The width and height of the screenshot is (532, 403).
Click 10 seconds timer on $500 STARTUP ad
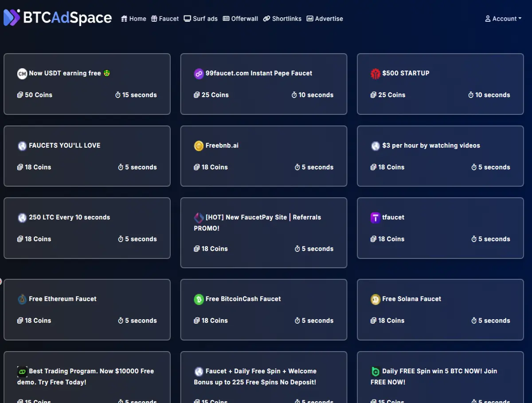[489, 95]
